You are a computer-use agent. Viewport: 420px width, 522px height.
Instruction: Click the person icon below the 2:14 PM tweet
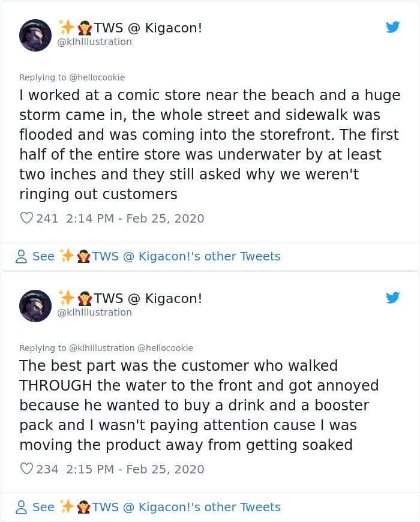pyautogui.click(x=21, y=257)
